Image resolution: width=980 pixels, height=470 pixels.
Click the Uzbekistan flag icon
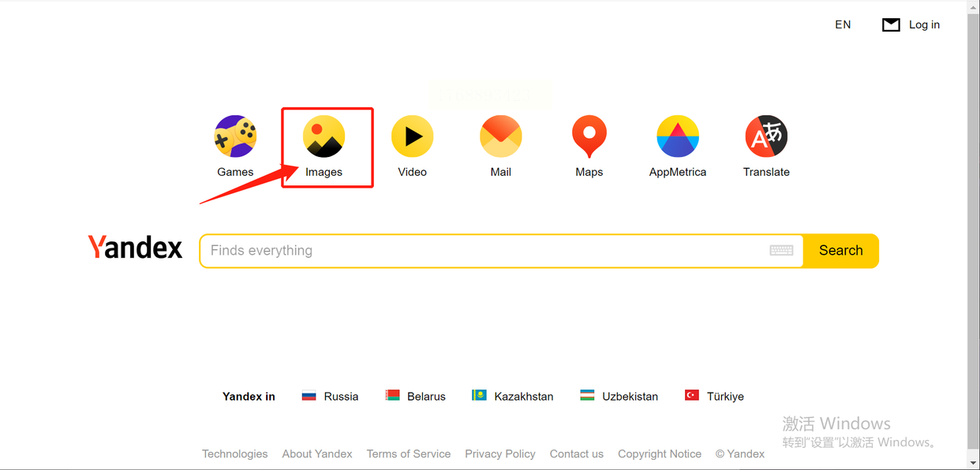[587, 396]
